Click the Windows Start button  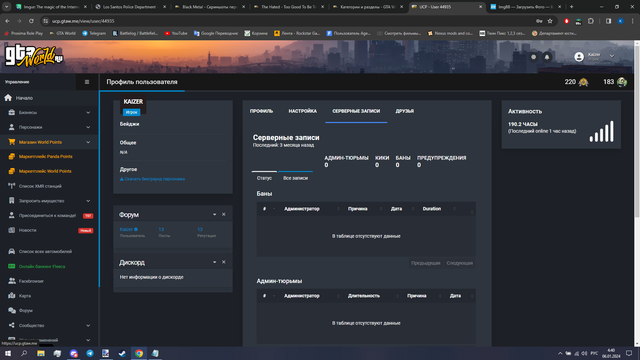pyautogui.click(x=8, y=353)
